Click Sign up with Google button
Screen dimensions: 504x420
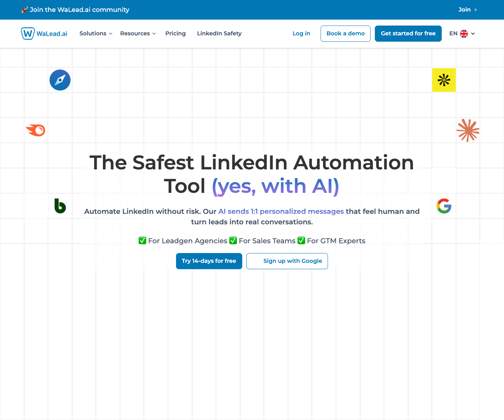[287, 261]
